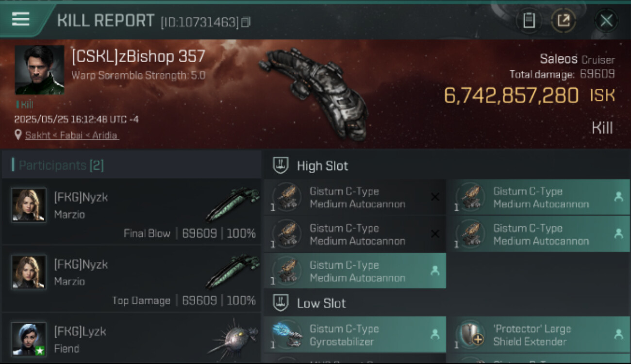Select the 6,742,857,280 ISK value
This screenshot has height=364, width=631.
tap(511, 96)
